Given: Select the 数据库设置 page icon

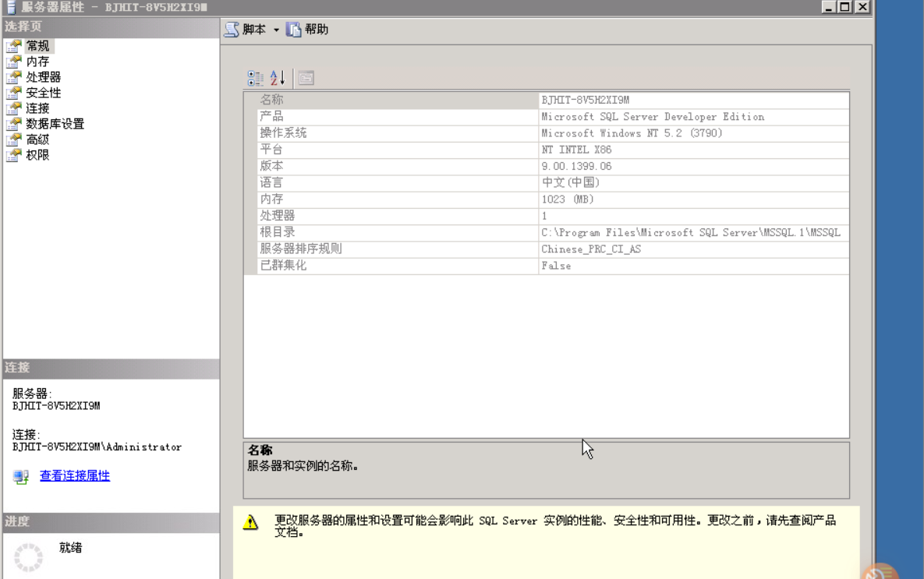Looking at the screenshot, I should point(14,124).
